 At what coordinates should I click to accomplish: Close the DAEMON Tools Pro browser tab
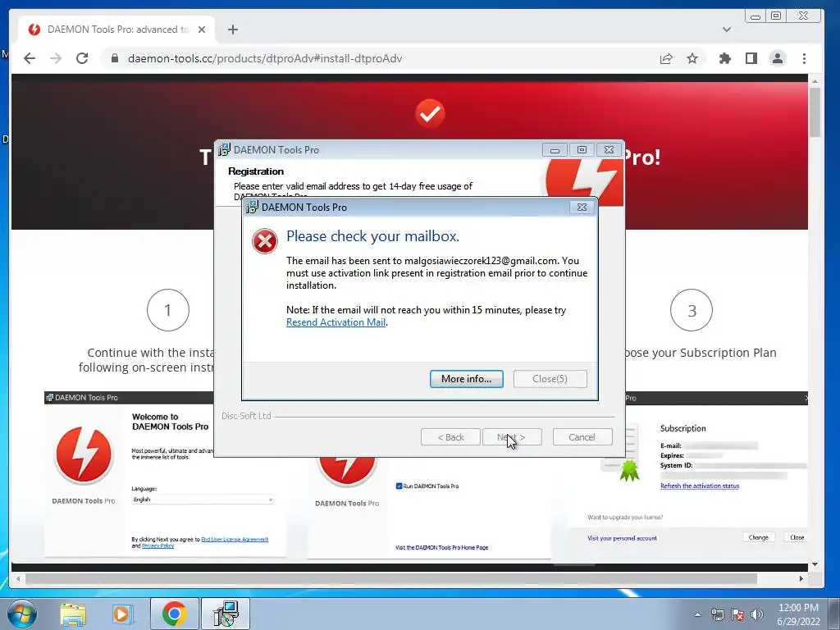(x=202, y=30)
